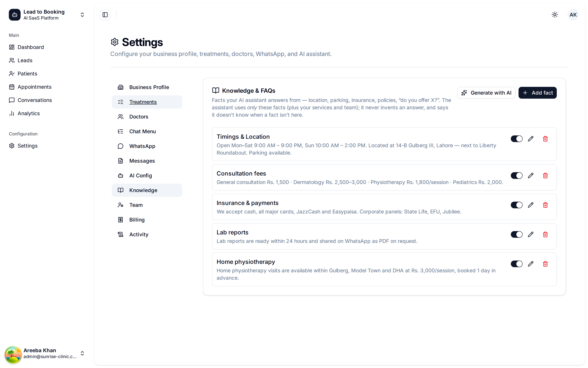Select the Knowledge settings tab
Viewport: 588px width, 368px height.
tap(147, 190)
